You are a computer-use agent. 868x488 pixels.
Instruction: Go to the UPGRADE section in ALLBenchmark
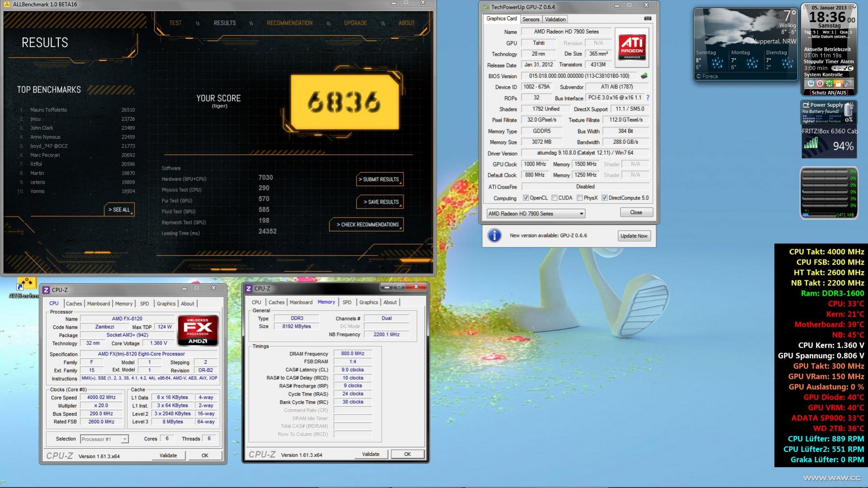[x=356, y=23]
